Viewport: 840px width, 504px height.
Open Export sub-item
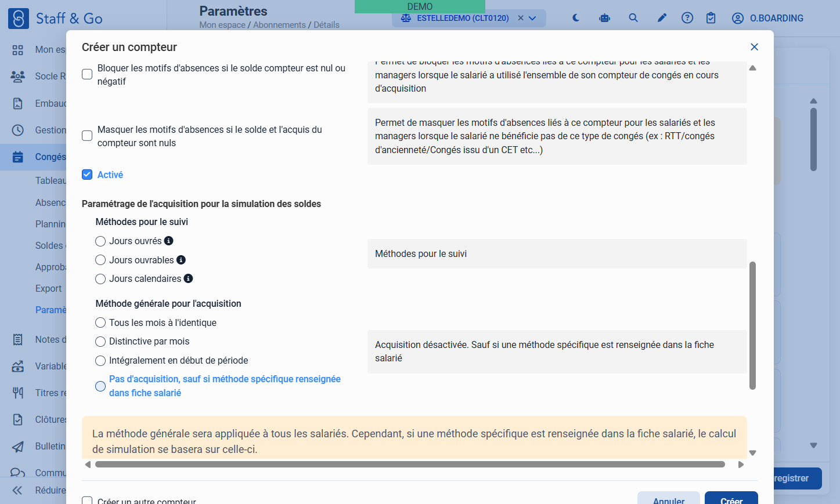(x=48, y=288)
